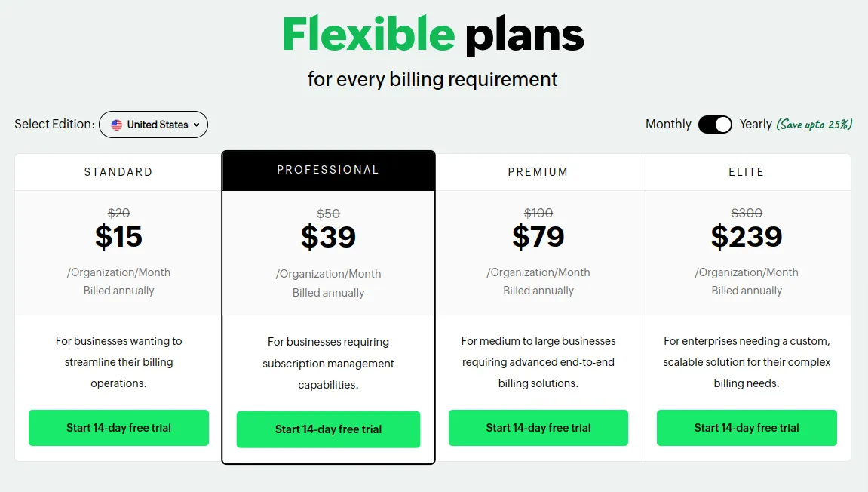Click the dropdown chevron next to United States
This screenshot has height=492, width=868.
coord(196,125)
